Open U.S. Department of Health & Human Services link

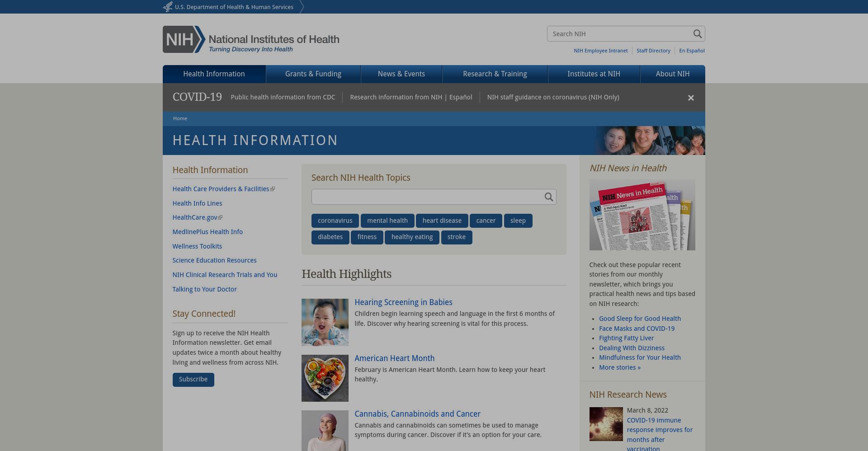234,7
